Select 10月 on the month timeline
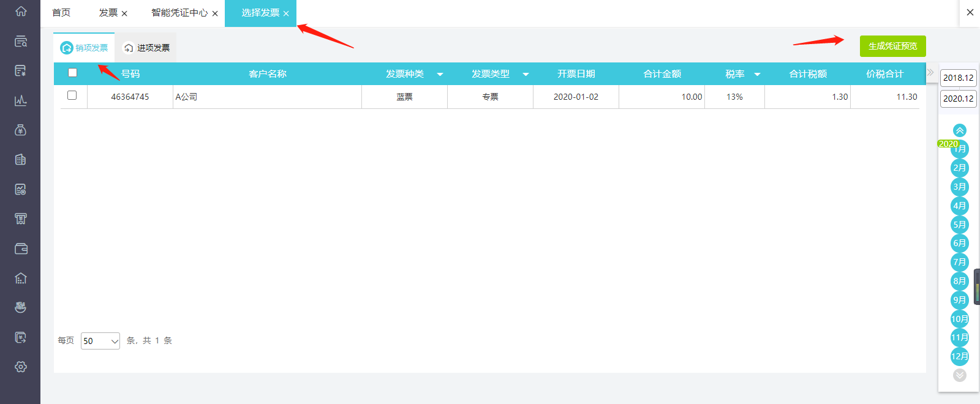 click(960, 319)
